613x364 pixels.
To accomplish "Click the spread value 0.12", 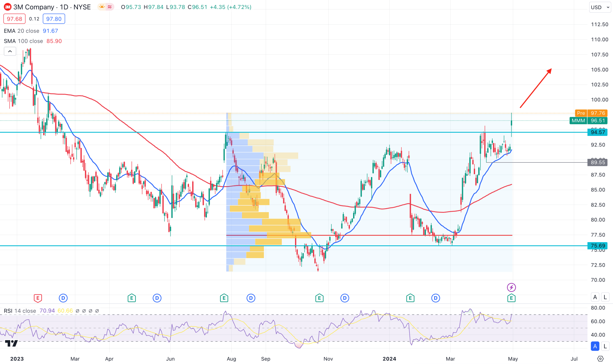I will click(x=34, y=19).
